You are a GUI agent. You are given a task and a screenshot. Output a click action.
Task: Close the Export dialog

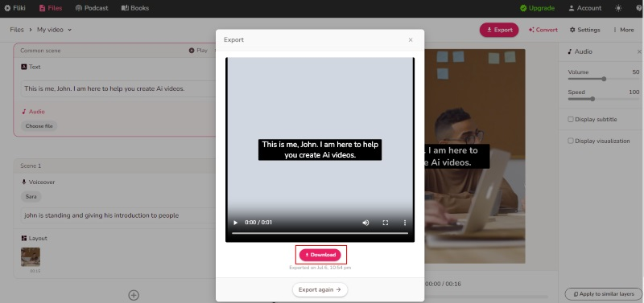click(411, 39)
